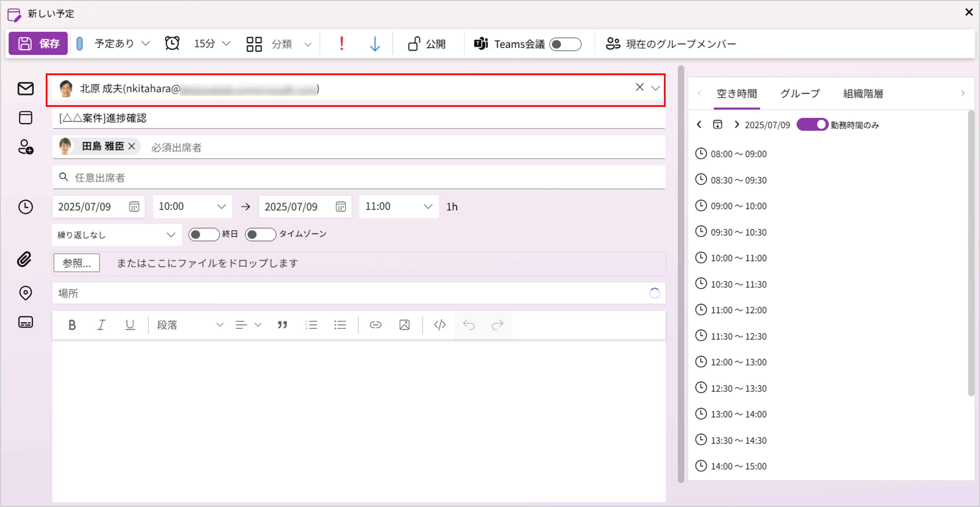Image resolution: width=980 pixels, height=507 pixels.
Task: Click the insert image icon
Action: (x=404, y=325)
